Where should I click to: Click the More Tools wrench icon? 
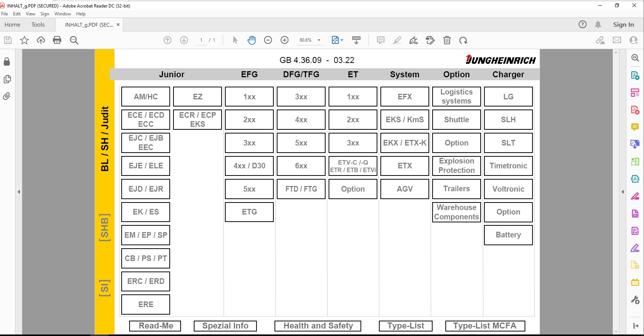[x=635, y=300]
